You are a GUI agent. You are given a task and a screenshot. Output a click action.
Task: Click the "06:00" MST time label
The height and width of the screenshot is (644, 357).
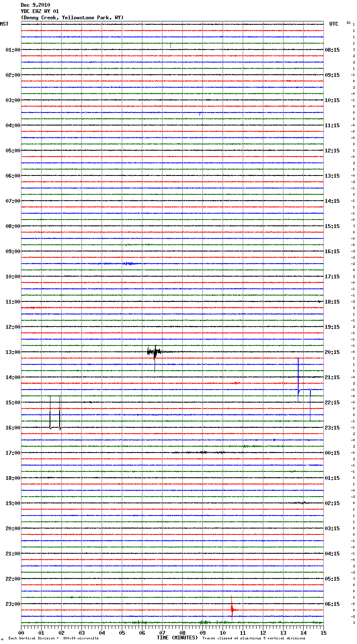pyautogui.click(x=13, y=176)
